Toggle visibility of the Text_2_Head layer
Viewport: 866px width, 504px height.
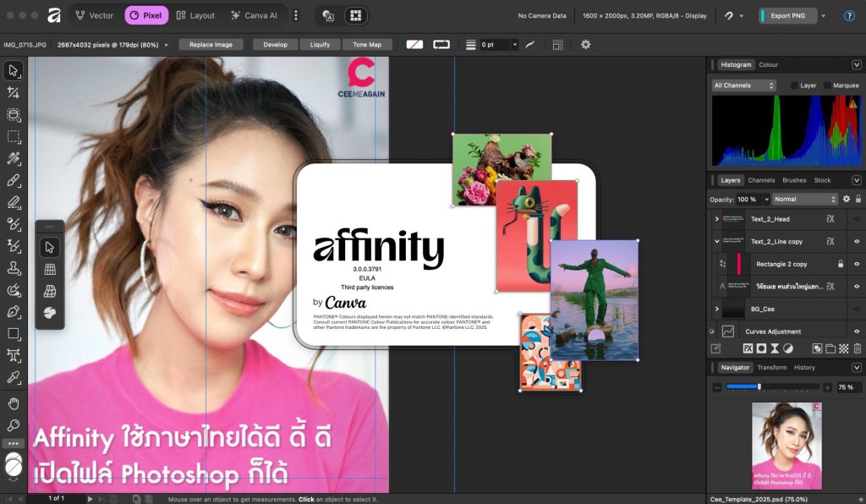point(856,219)
